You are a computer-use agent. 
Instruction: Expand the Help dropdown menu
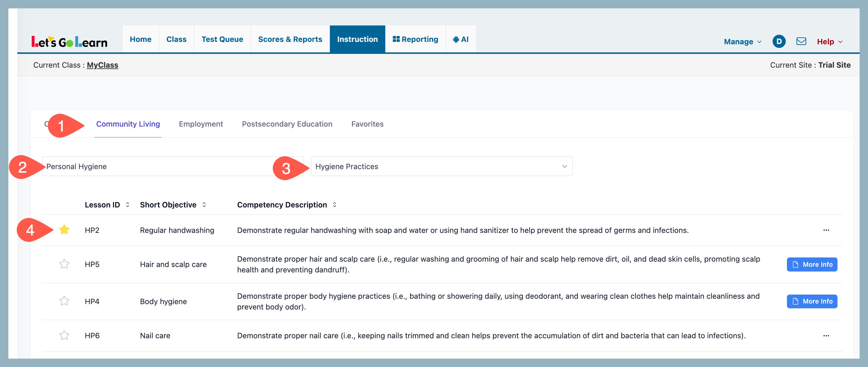(829, 42)
